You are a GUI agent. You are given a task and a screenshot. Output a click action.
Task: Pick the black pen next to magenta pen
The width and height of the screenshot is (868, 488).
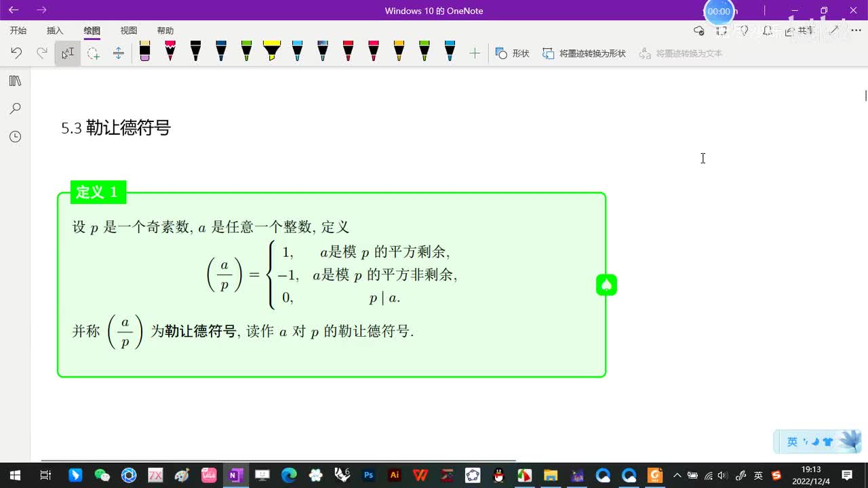(195, 52)
